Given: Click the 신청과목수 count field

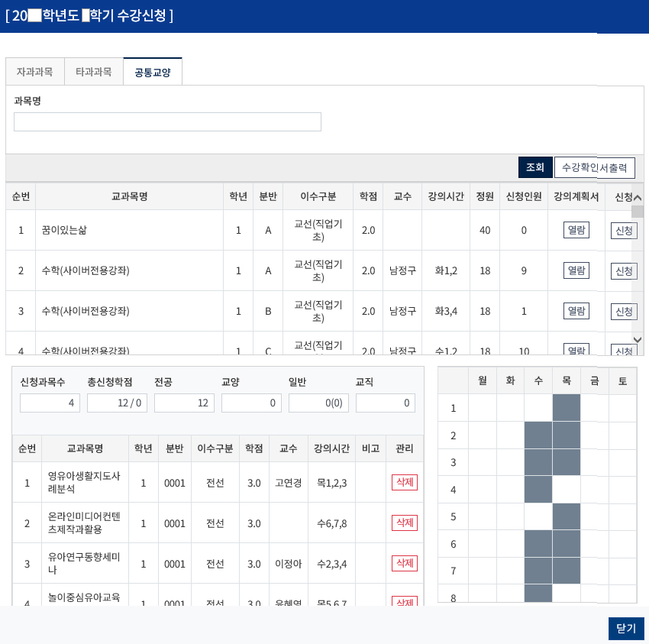Looking at the screenshot, I should pyautogui.click(x=48, y=404).
